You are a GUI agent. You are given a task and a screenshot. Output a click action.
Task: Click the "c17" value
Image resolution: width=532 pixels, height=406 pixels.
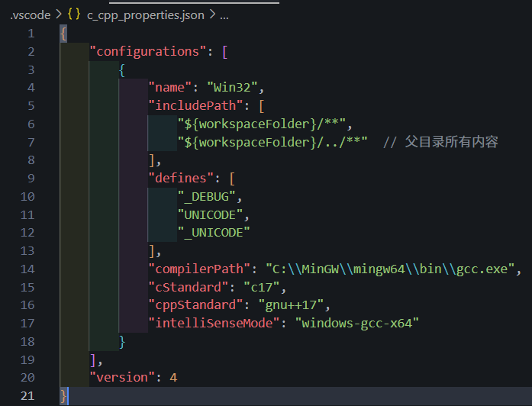[x=262, y=288]
